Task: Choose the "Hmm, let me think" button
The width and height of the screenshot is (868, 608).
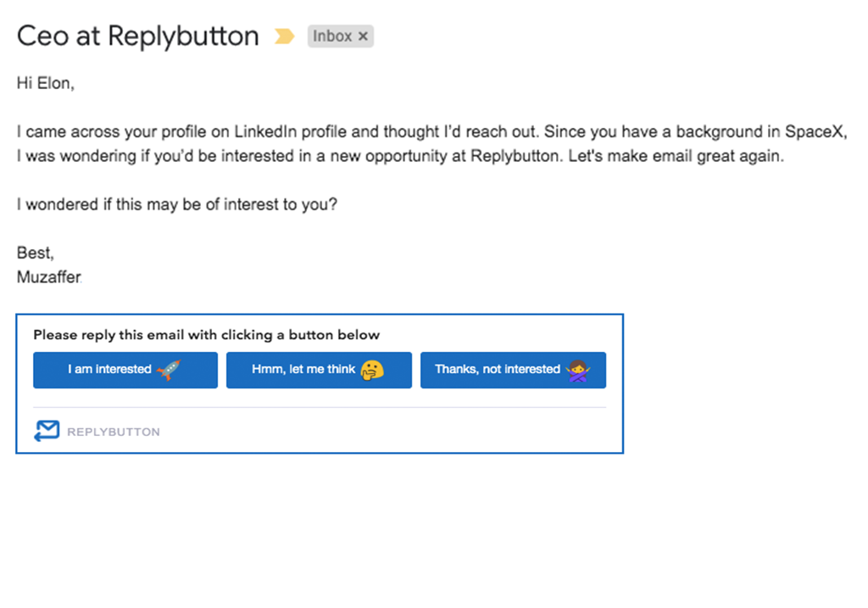Action: pyautogui.click(x=306, y=370)
